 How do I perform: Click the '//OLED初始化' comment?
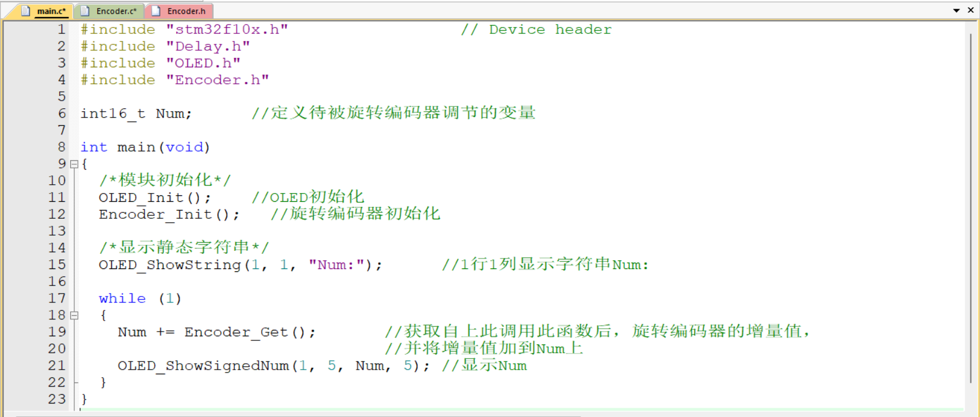pyautogui.click(x=308, y=197)
